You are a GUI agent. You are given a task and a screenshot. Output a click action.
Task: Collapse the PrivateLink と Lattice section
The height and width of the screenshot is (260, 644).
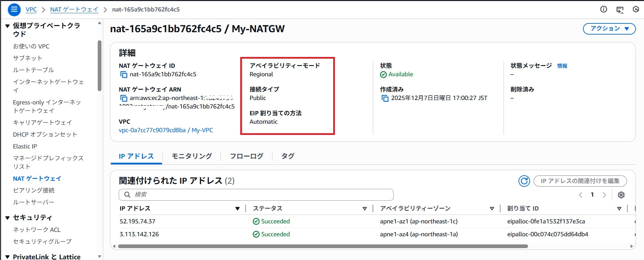pyautogui.click(x=7, y=257)
